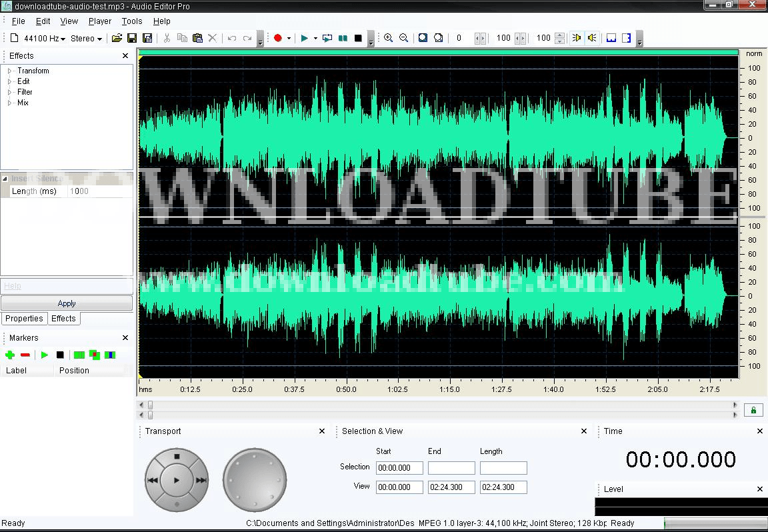Redo the last action
Screen dimensions: 768x532
[247, 38]
